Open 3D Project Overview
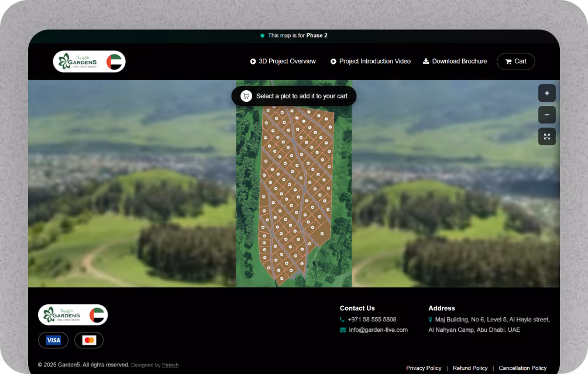Viewport: 588px width, 374px height. 283,61
